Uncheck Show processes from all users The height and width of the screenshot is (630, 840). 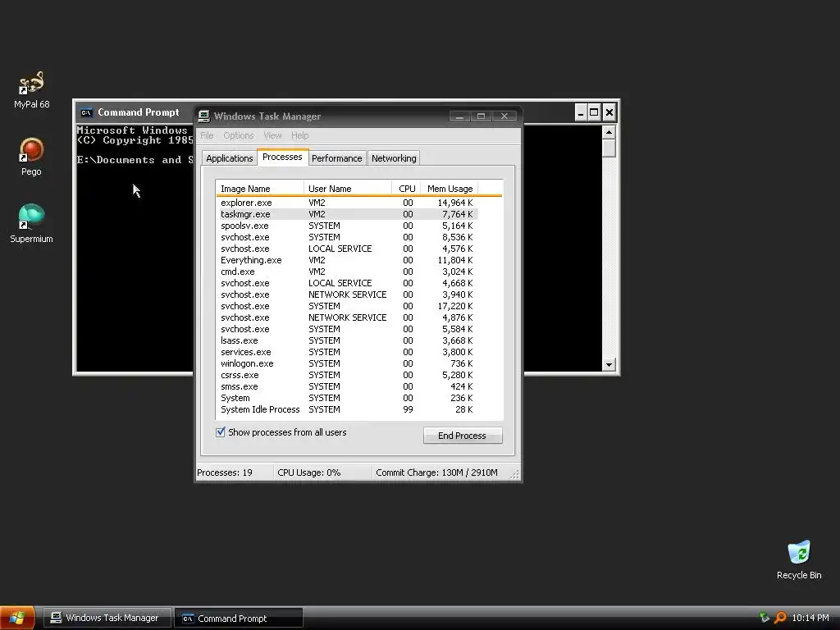220,432
